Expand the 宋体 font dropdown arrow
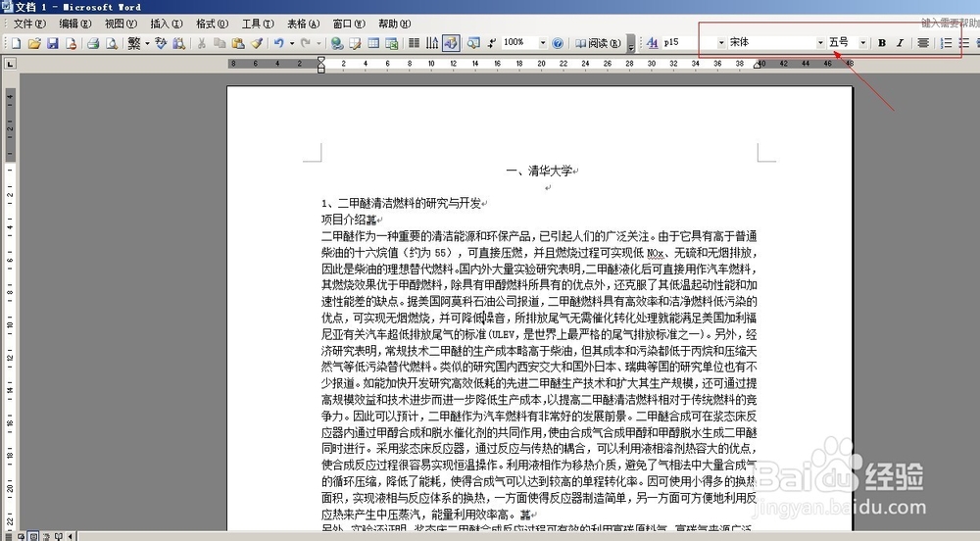This screenshot has height=541, width=980. [x=820, y=42]
